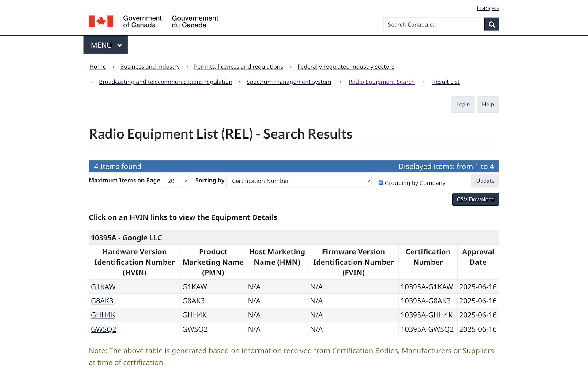Navigate to Radio Equipment Search breadcrumb
588x368 pixels.
(x=382, y=82)
